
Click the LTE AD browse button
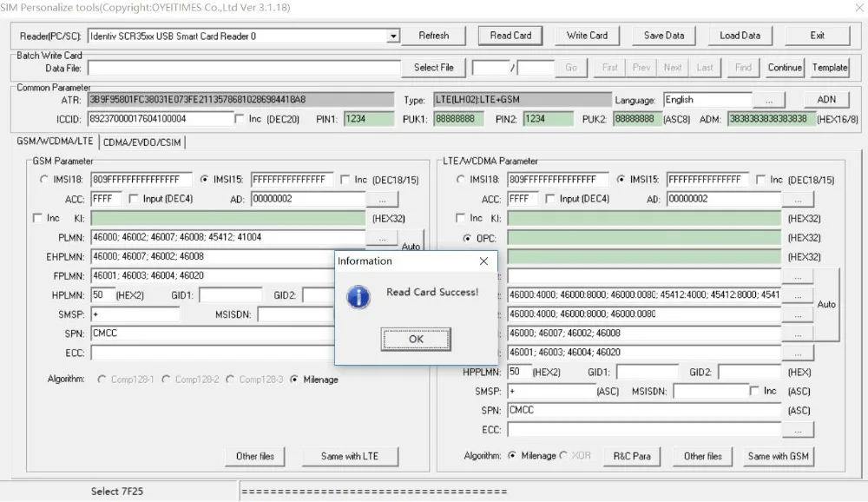click(x=798, y=199)
